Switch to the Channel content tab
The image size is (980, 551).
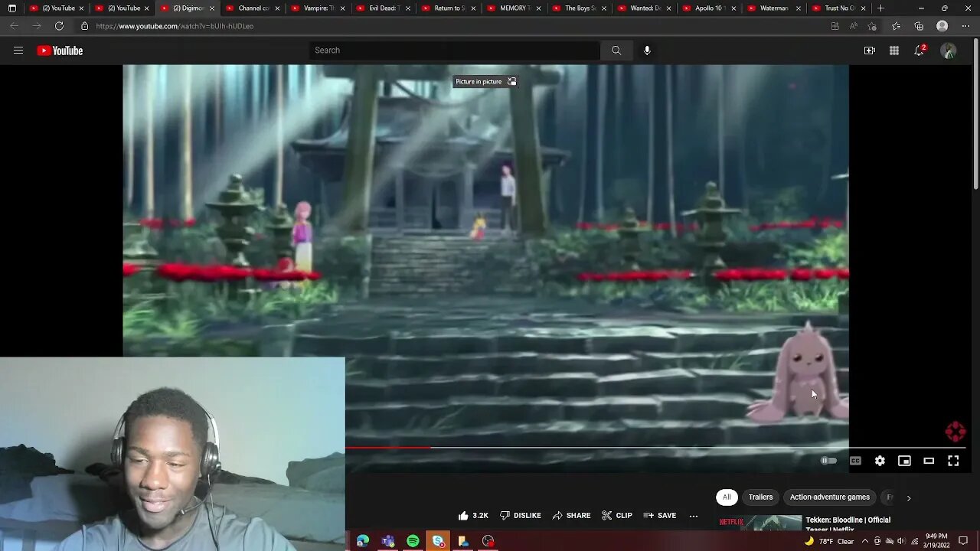point(253,8)
